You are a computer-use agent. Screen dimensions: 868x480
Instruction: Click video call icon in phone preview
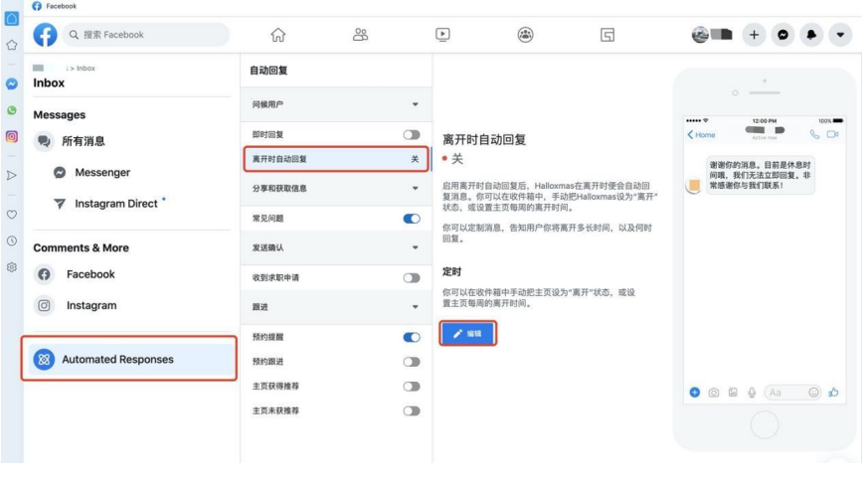832,134
